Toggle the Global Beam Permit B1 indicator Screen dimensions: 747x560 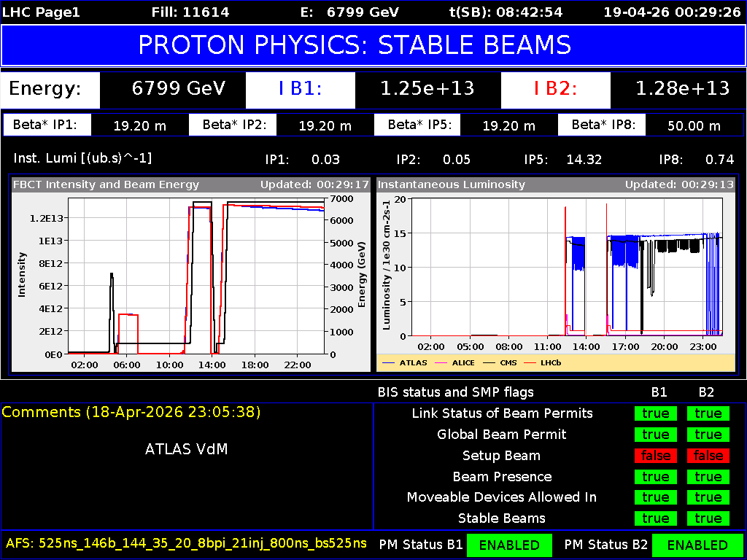point(655,435)
